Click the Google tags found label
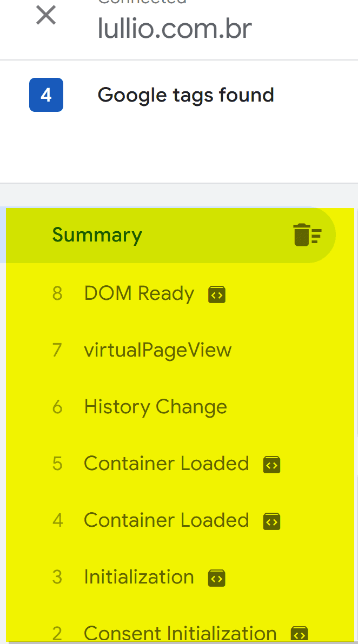The height and width of the screenshot is (644, 358). tap(185, 95)
